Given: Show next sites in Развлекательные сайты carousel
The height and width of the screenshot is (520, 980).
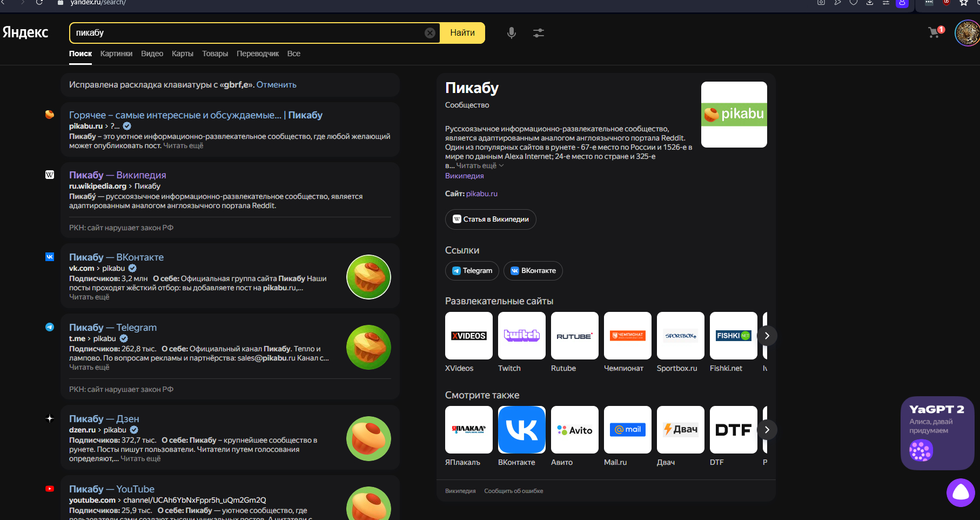Looking at the screenshot, I should [x=767, y=336].
